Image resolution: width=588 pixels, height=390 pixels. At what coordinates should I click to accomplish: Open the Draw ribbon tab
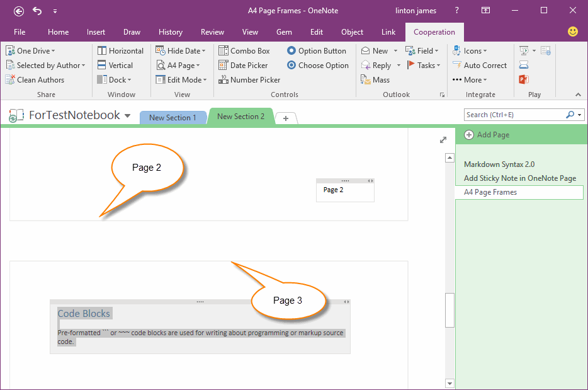(132, 32)
